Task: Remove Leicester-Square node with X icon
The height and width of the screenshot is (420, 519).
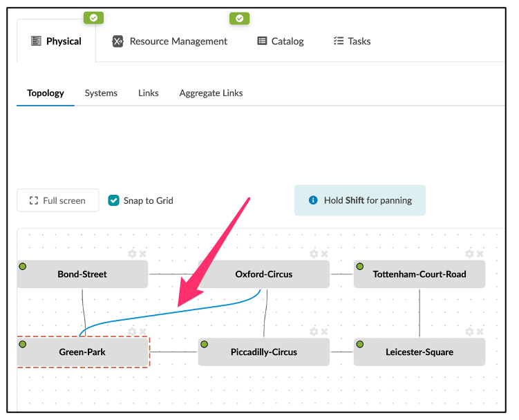Action: click(480, 332)
